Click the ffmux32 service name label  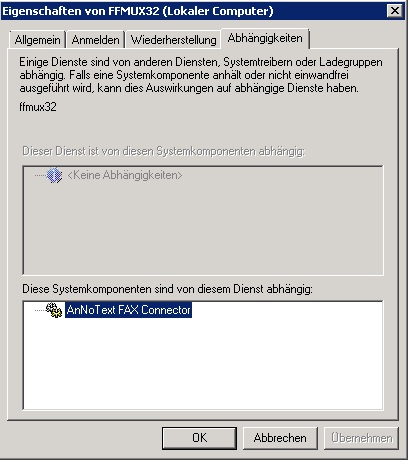38,107
